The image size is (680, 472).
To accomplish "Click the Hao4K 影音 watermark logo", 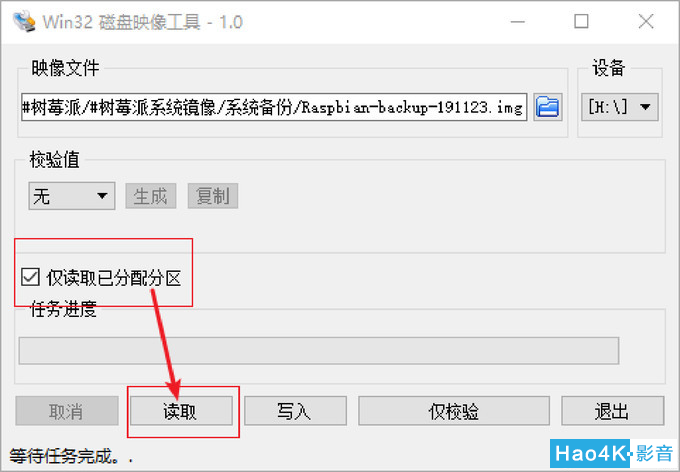I will tap(613, 454).
